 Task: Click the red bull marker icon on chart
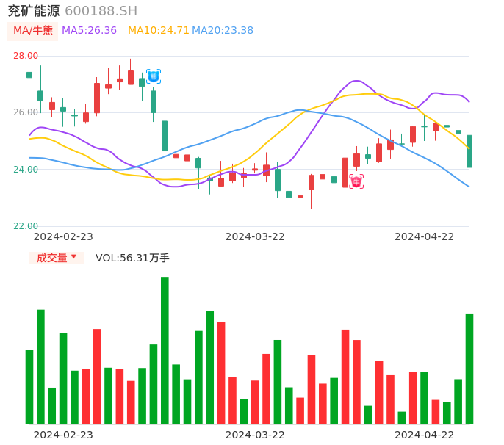[x=356, y=181]
